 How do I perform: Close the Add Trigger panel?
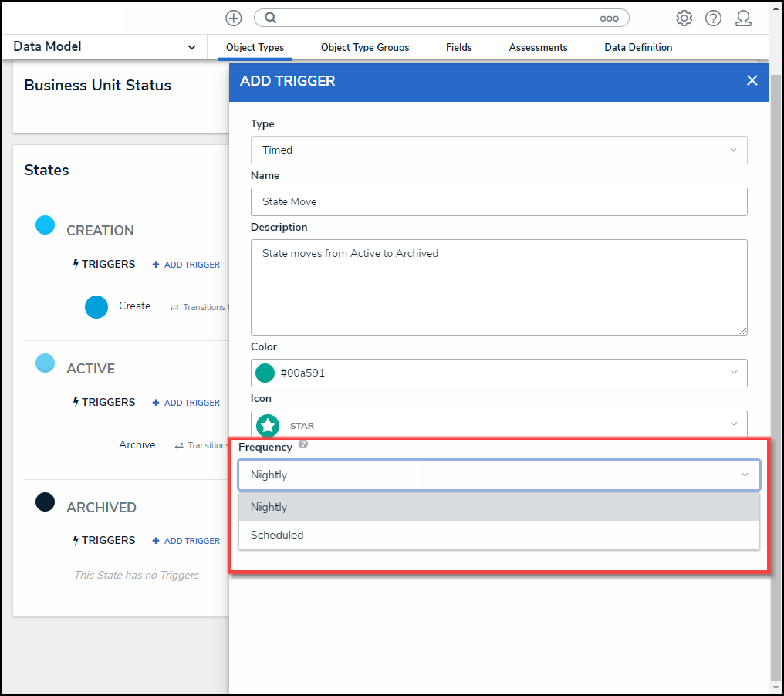click(752, 80)
